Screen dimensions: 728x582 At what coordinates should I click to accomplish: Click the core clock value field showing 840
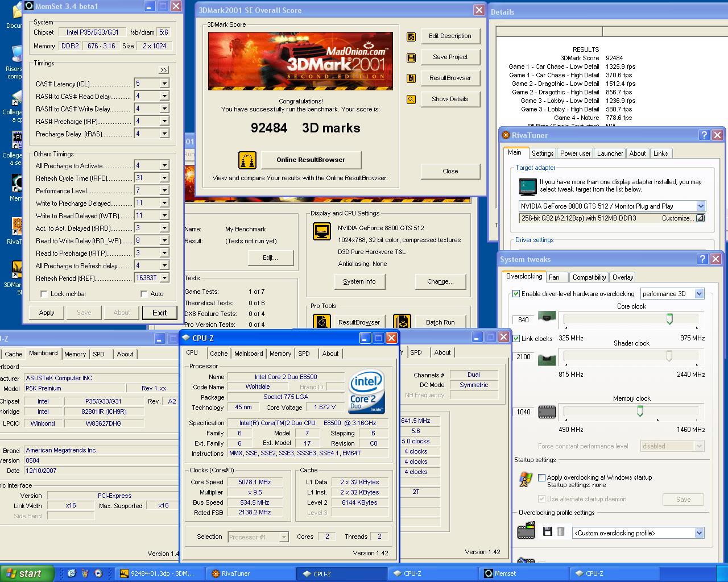524,320
